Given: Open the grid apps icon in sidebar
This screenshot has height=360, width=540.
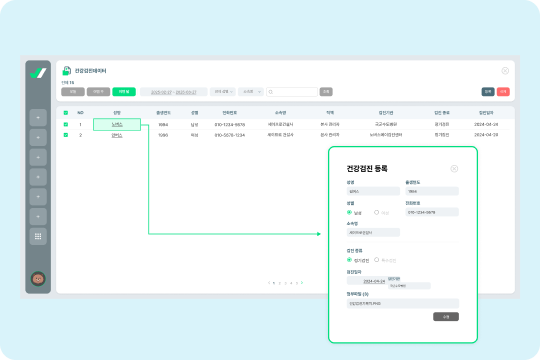Looking at the screenshot, I should coord(38,236).
